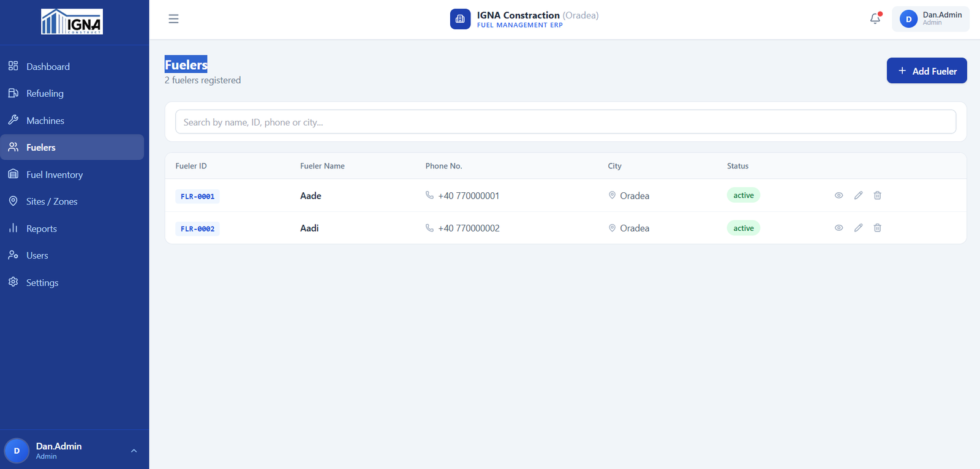The height and width of the screenshot is (469, 980).
Task: Open the FLR-0001 fueler ID link
Action: [197, 197]
